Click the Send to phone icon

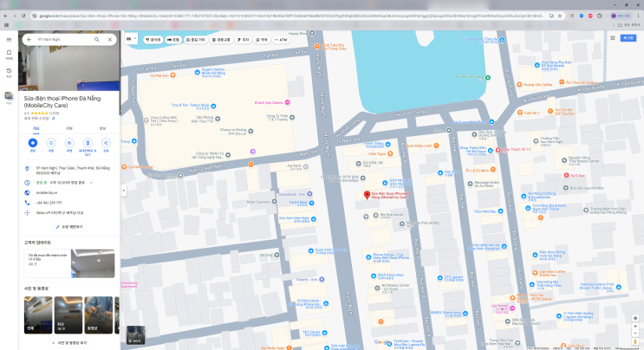[x=88, y=143]
